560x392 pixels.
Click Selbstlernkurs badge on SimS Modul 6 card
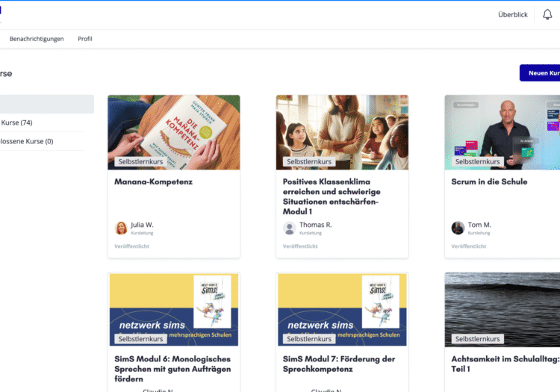point(140,339)
